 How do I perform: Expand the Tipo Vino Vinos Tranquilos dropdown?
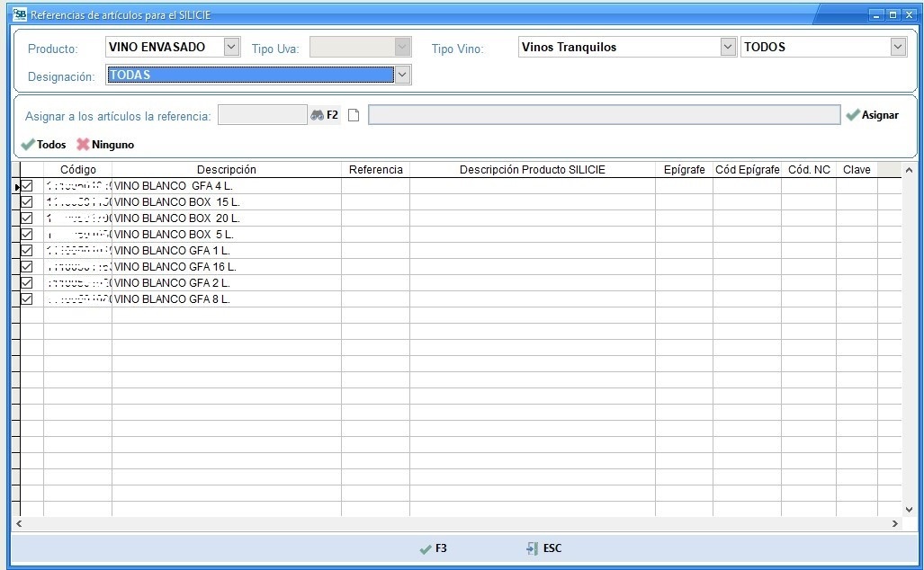(728, 47)
